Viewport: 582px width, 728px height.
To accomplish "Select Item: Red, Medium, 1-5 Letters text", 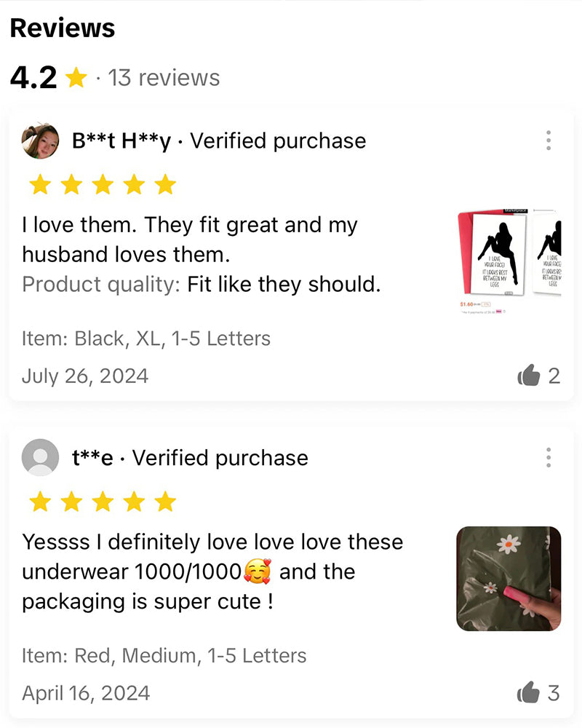I will [x=164, y=656].
